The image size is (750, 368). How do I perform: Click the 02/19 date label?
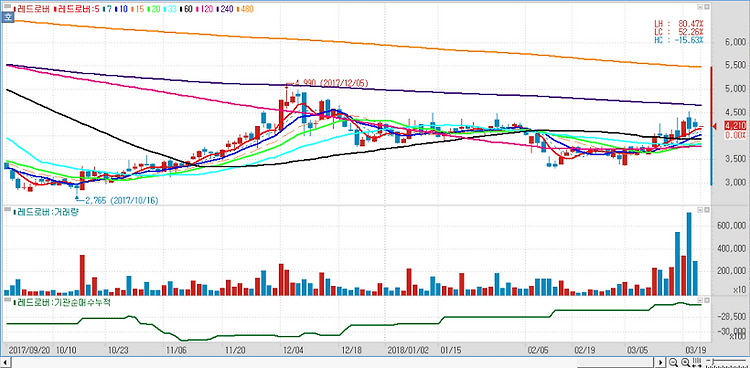(585, 350)
